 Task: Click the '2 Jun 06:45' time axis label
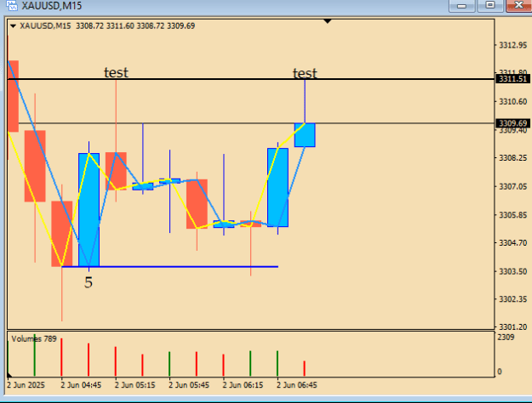tap(297, 385)
